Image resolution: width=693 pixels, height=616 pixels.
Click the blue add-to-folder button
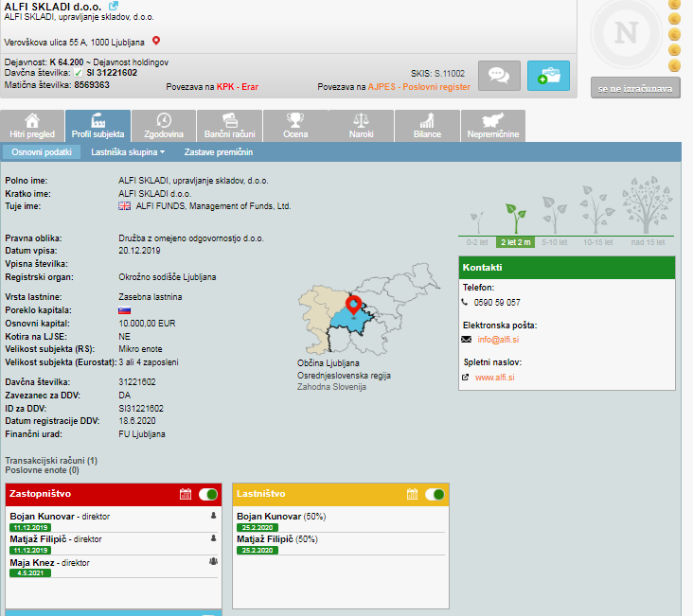click(548, 76)
